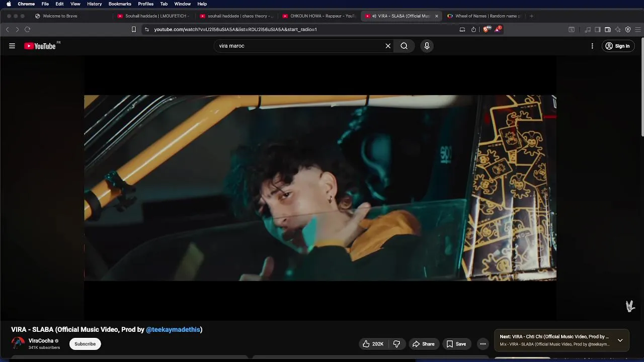Dislike the video with thumbs-down icon
Screen dimensions: 644x362
pos(396,344)
